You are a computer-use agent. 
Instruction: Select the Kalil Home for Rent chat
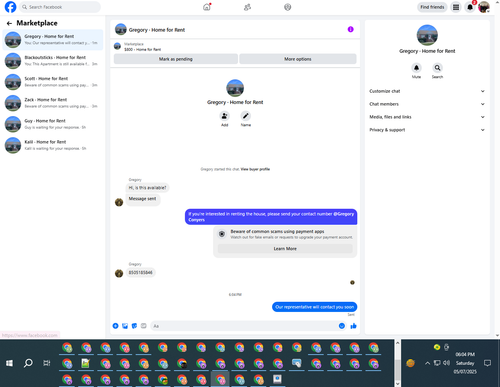[53, 145]
